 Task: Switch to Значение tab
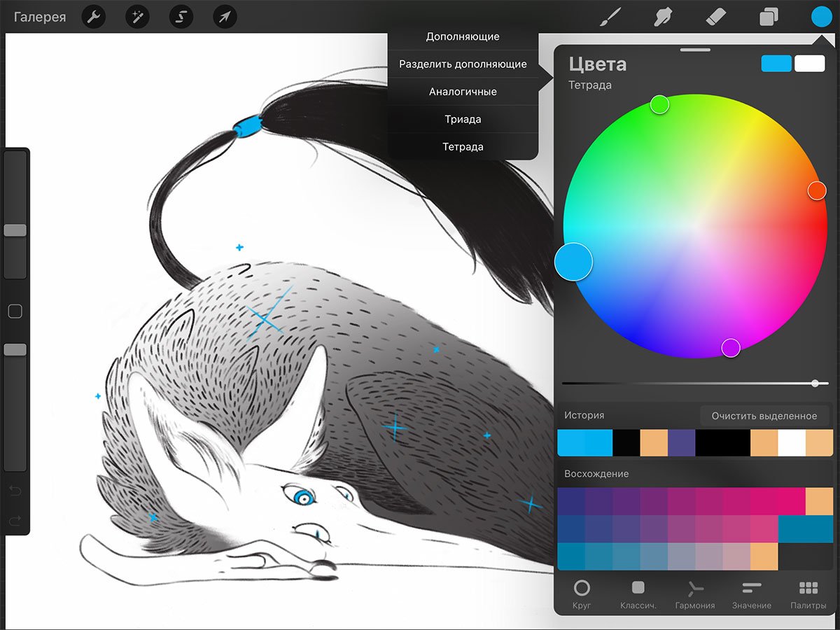click(752, 594)
